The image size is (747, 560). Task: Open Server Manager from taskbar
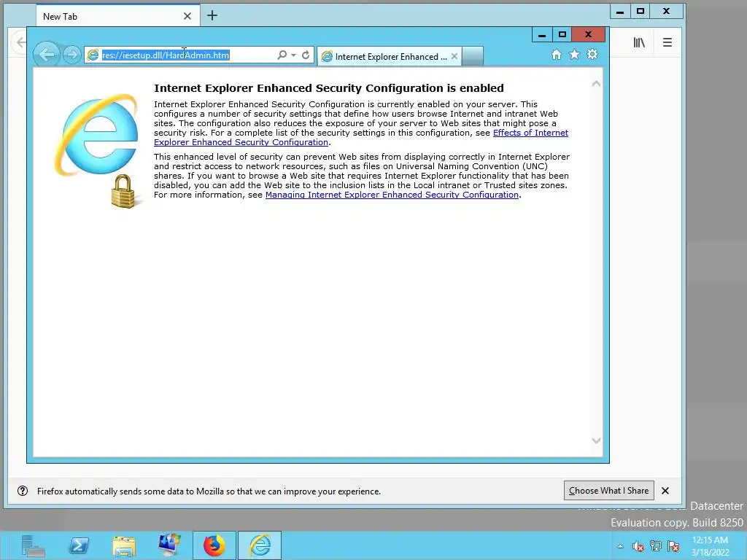[34, 545]
